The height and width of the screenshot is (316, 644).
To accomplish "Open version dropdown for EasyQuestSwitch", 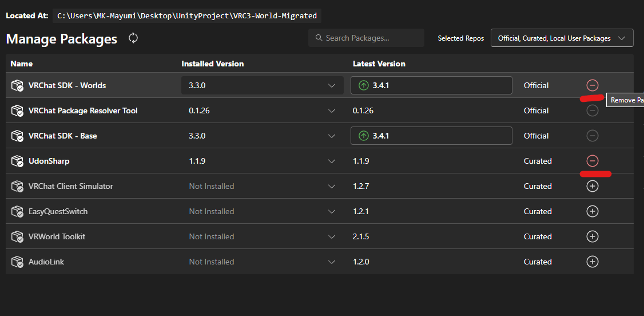I will 262,211.
